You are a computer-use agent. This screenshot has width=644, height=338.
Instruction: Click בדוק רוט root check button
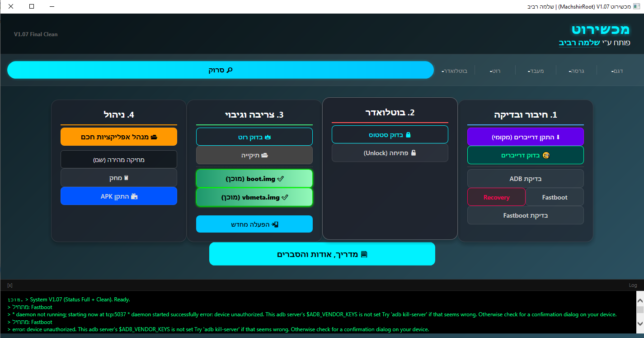[x=254, y=137]
